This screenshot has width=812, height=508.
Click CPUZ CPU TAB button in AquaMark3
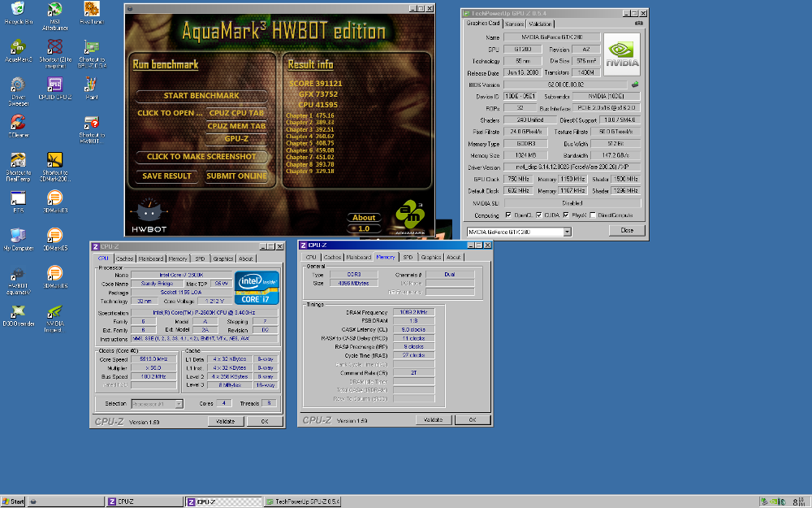click(x=236, y=113)
